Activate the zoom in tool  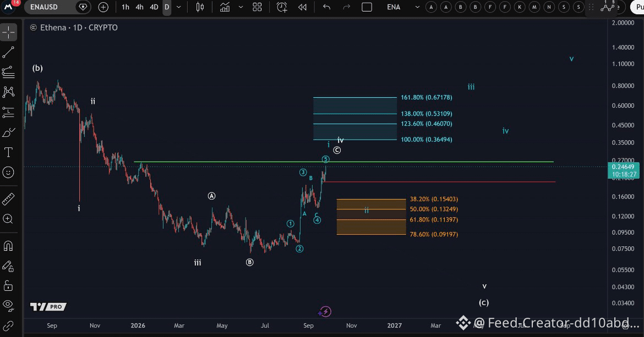coord(8,219)
